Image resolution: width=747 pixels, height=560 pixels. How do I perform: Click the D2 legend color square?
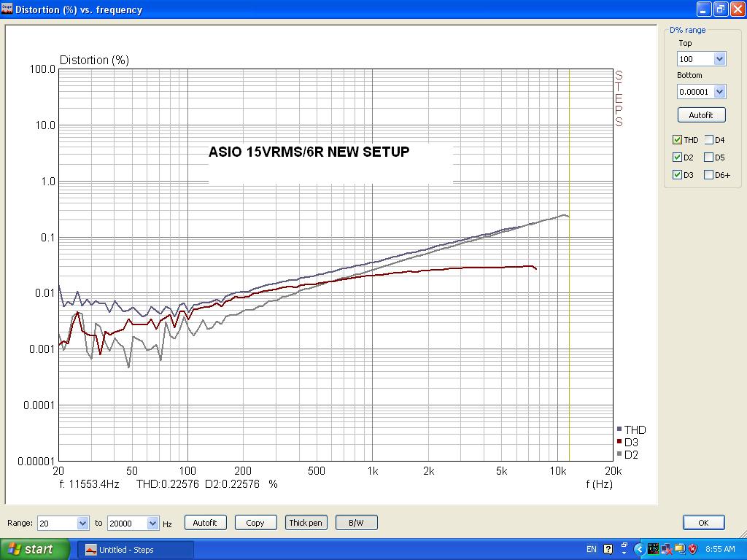pyautogui.click(x=619, y=454)
